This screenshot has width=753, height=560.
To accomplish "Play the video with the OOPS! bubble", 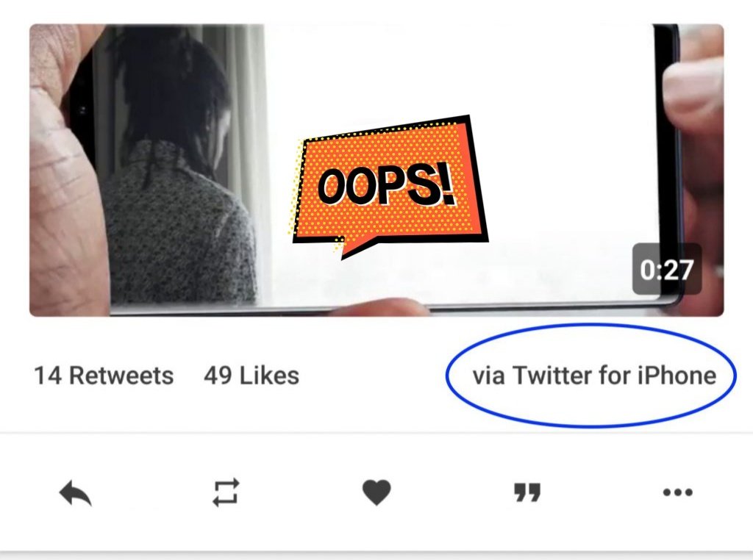I will click(376, 170).
